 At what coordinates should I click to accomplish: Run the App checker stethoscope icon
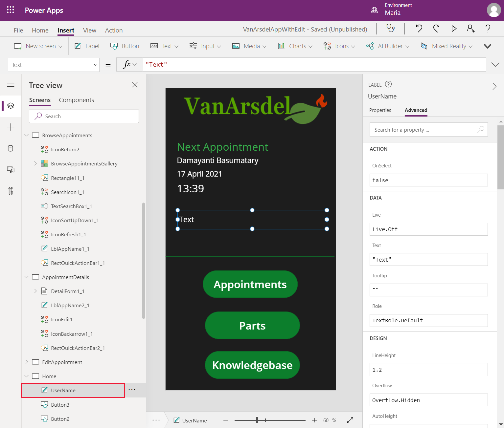point(390,29)
